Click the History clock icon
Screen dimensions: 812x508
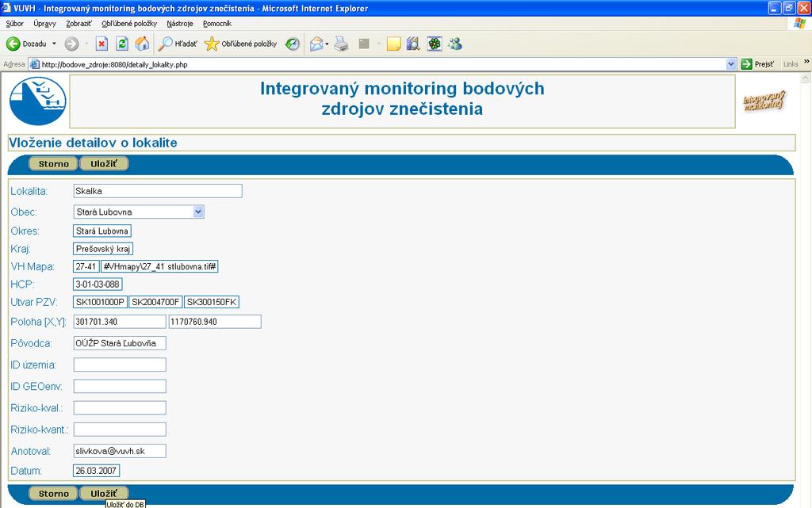(293, 44)
